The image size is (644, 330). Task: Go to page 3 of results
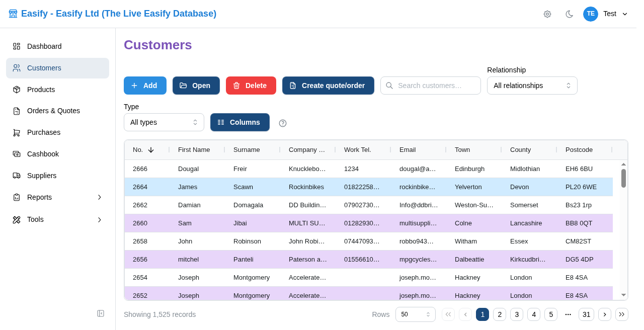tap(517, 314)
